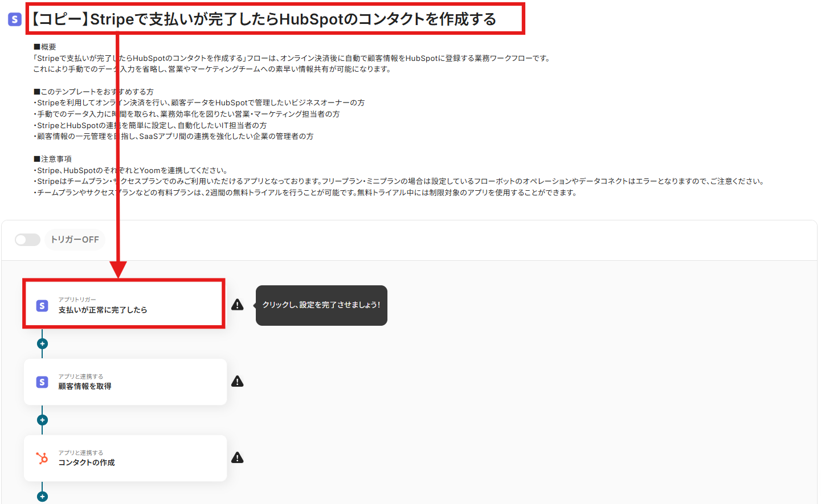Screen dimensions: 821x504
Task: Click the line ・チームプランやサクセスプランなどの有料プランは…
Action: click(x=305, y=192)
